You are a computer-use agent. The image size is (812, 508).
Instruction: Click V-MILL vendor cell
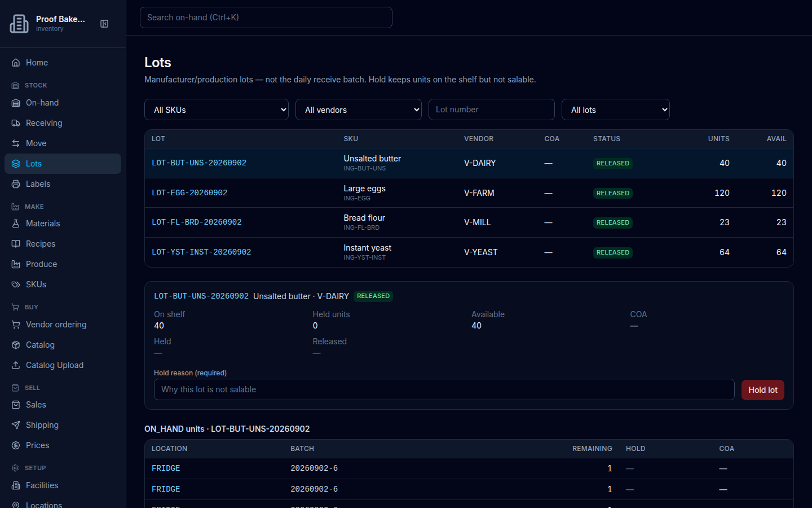478,222
